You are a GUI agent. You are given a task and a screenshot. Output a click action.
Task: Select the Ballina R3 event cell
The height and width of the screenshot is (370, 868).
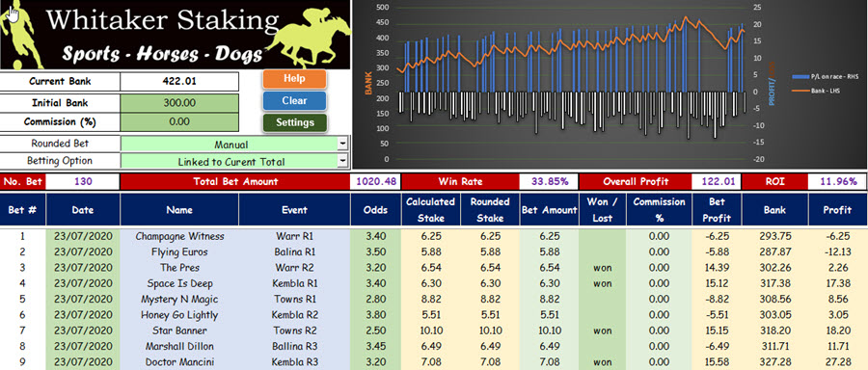click(294, 346)
